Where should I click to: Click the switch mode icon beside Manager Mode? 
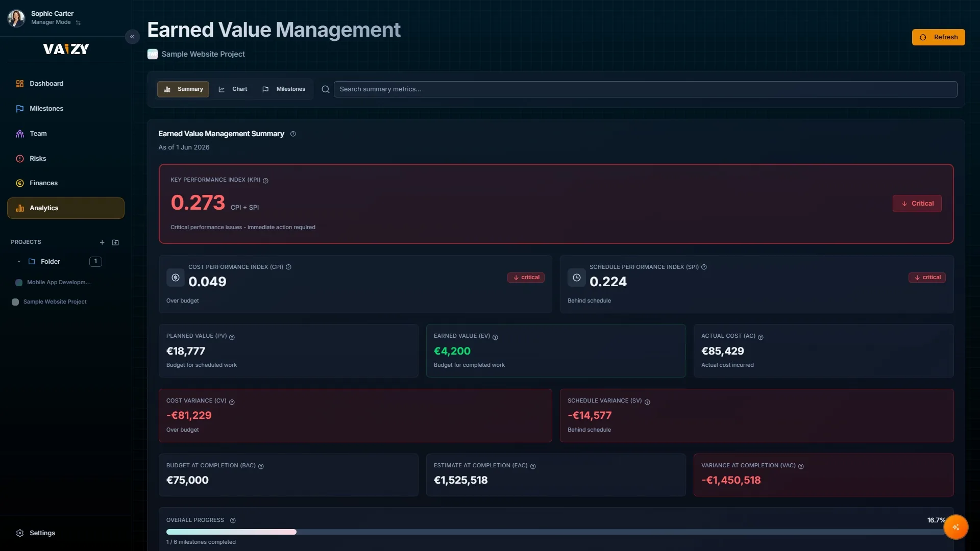point(78,22)
